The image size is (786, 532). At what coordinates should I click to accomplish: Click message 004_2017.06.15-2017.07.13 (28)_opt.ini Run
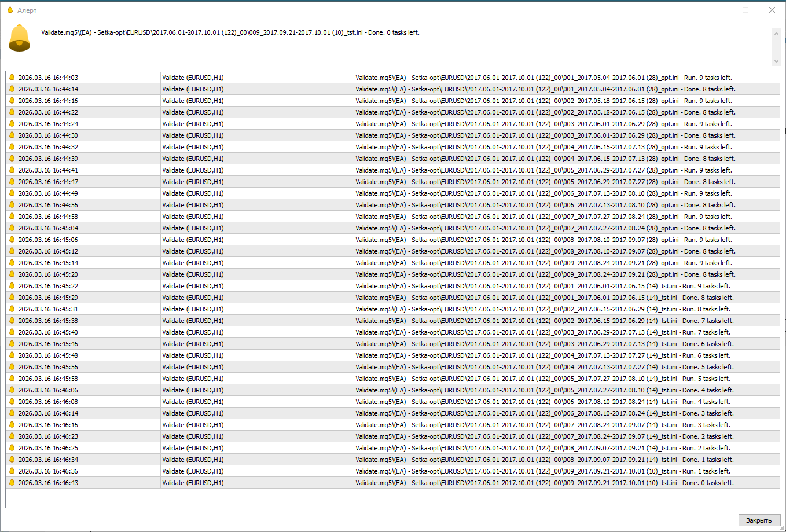(543, 147)
